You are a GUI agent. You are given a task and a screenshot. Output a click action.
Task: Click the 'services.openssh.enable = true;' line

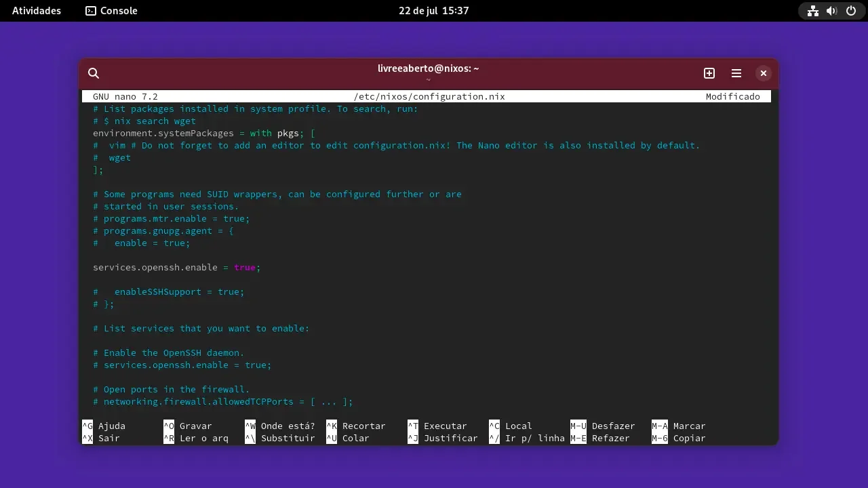pos(177,268)
